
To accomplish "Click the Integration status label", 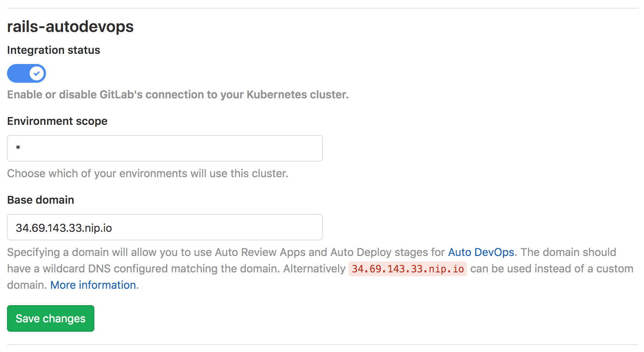I will [53, 50].
